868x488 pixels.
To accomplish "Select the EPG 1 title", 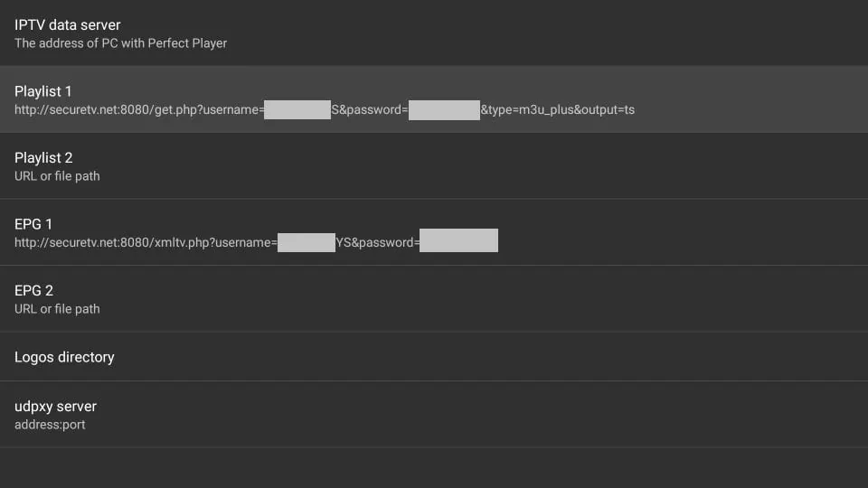I will [x=35, y=224].
